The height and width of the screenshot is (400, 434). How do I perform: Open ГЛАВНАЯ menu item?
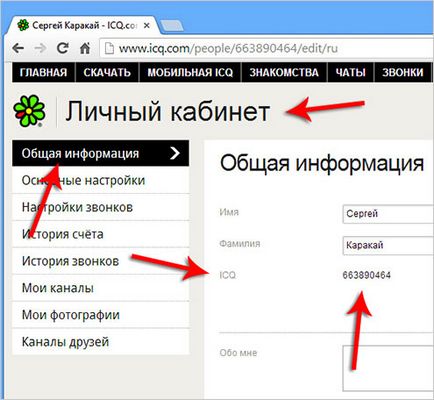coord(43,72)
